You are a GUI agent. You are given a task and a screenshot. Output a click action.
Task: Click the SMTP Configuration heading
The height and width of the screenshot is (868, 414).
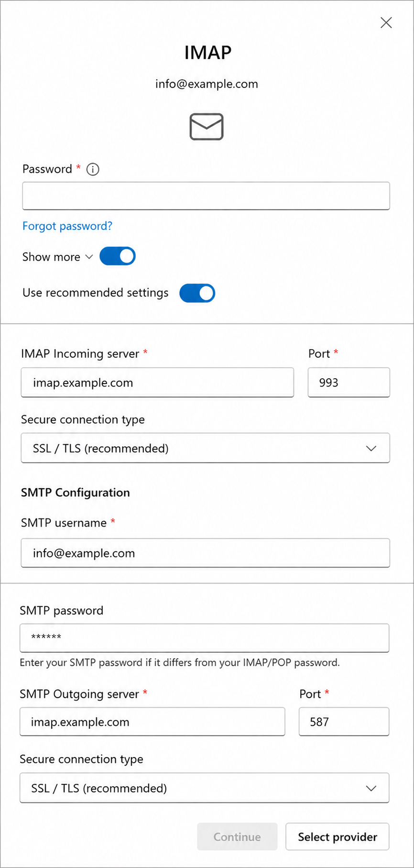pos(76,493)
